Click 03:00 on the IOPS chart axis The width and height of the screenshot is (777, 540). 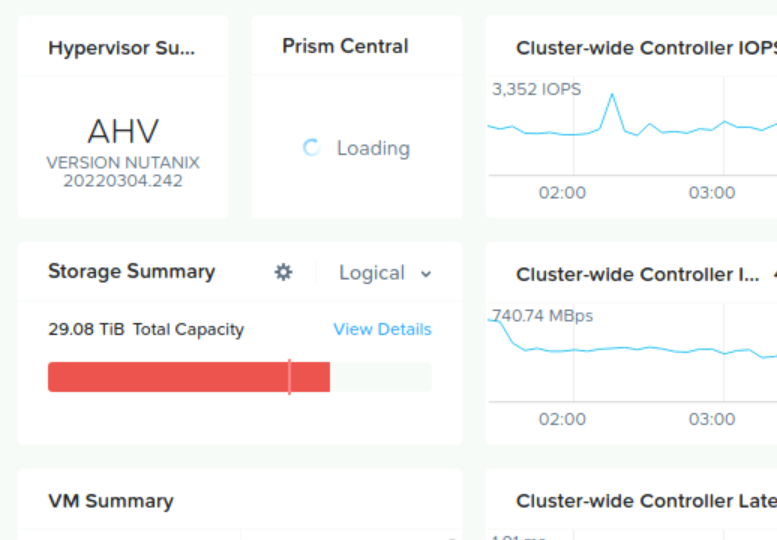point(711,193)
